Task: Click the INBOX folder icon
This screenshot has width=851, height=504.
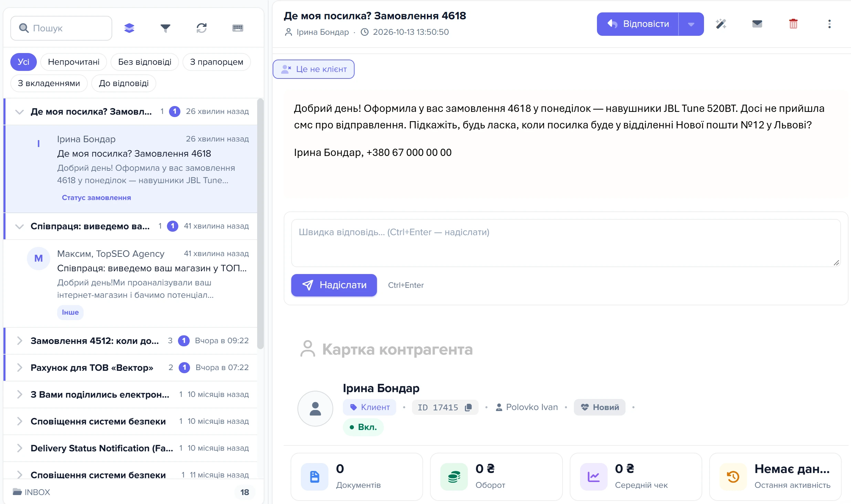Action: coord(17,492)
